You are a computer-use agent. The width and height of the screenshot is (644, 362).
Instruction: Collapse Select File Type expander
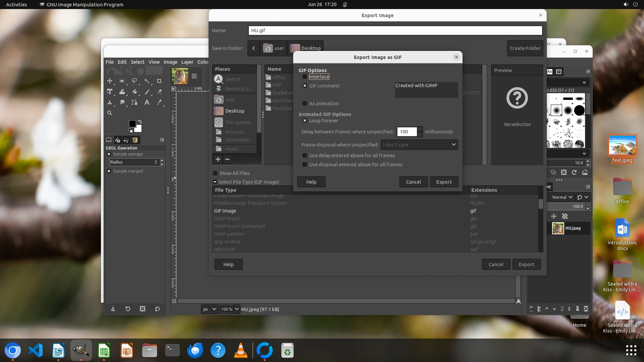pyautogui.click(x=215, y=182)
